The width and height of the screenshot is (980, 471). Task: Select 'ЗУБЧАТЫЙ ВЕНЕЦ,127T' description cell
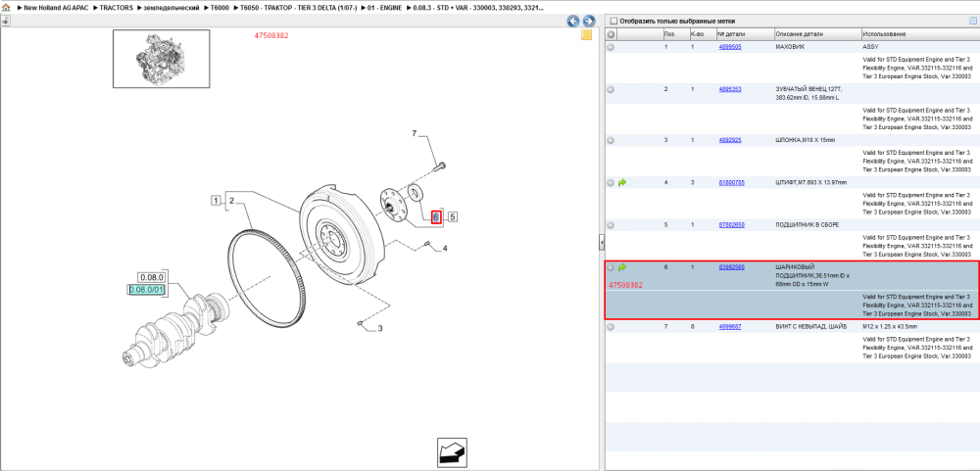tap(810, 93)
